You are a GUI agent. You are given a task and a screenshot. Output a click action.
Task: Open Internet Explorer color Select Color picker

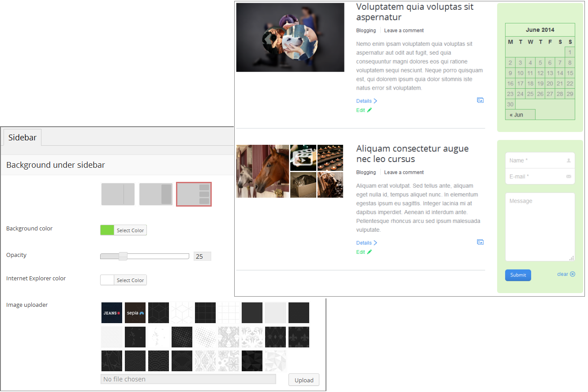[x=130, y=280]
